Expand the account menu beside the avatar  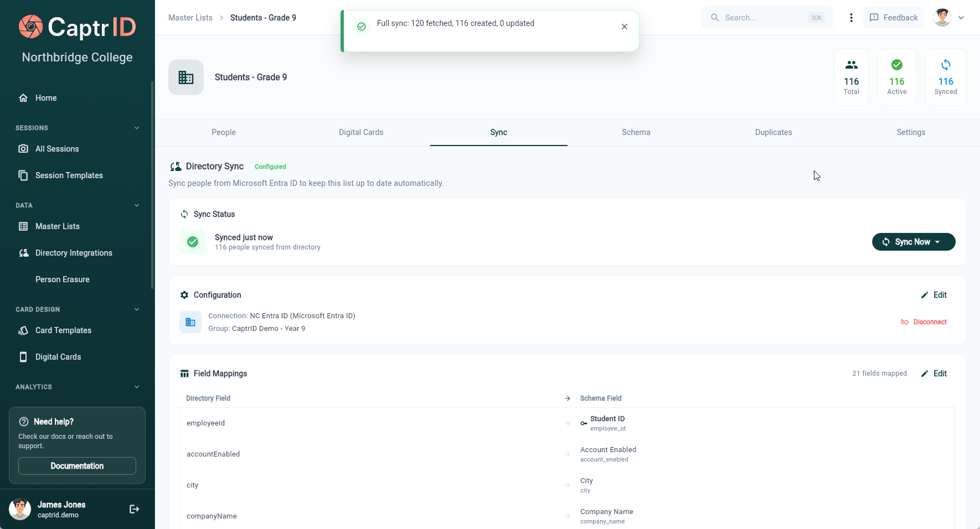point(962,17)
